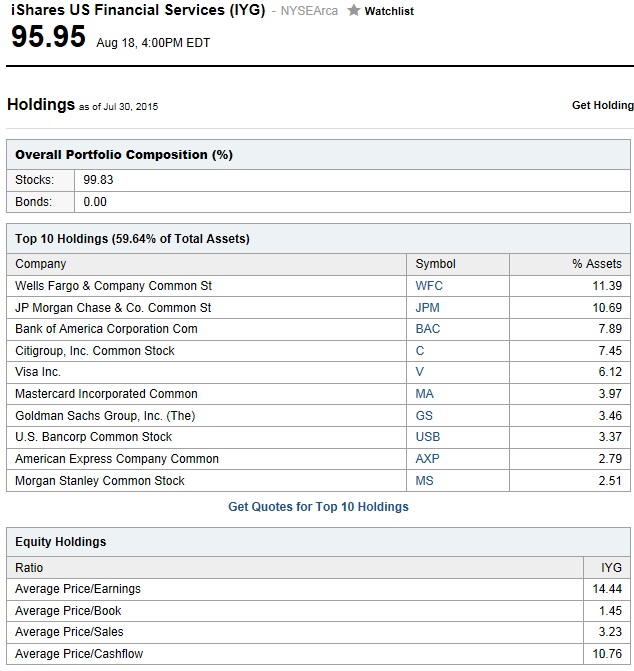Click Citigroup asset value 7.45

[x=610, y=351]
